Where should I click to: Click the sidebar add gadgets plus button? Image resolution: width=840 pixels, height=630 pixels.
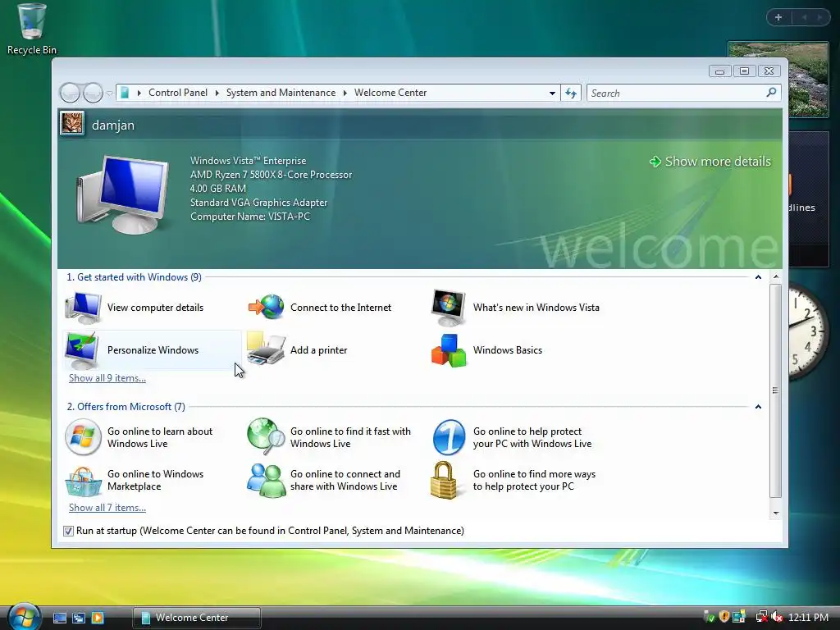[778, 17]
